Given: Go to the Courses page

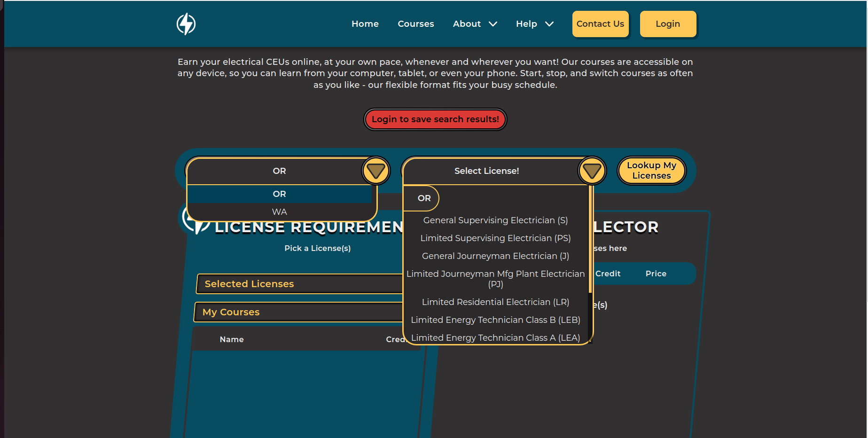Looking at the screenshot, I should point(415,24).
